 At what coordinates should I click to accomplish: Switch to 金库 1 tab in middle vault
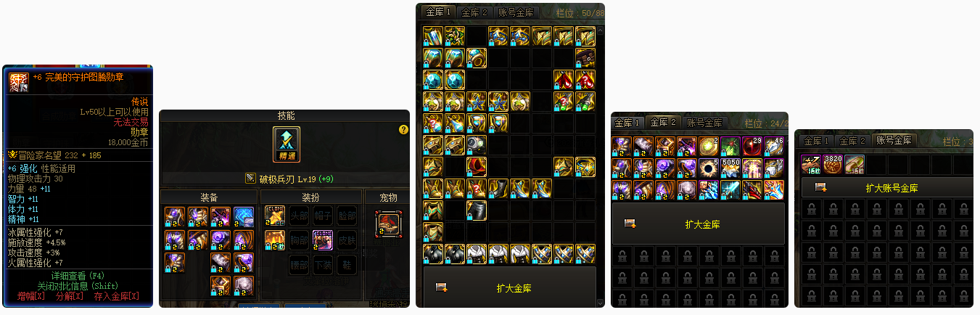pos(627,123)
